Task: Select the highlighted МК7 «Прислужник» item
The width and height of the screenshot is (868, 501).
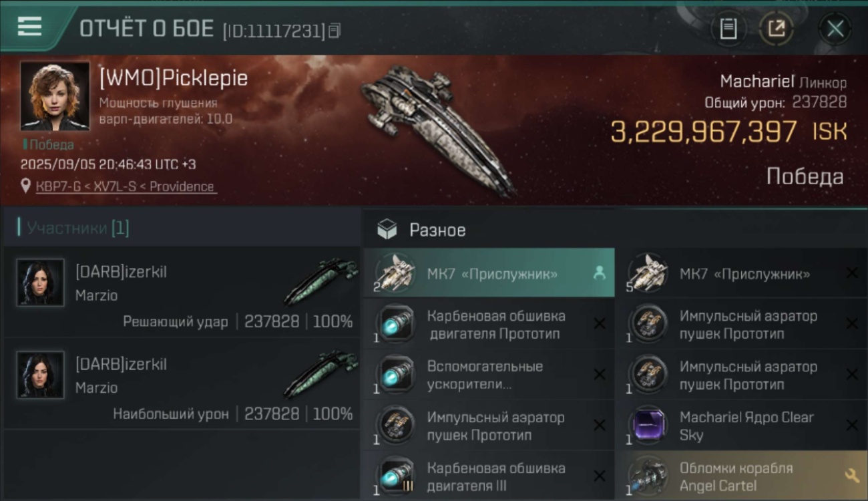Action: click(x=491, y=274)
